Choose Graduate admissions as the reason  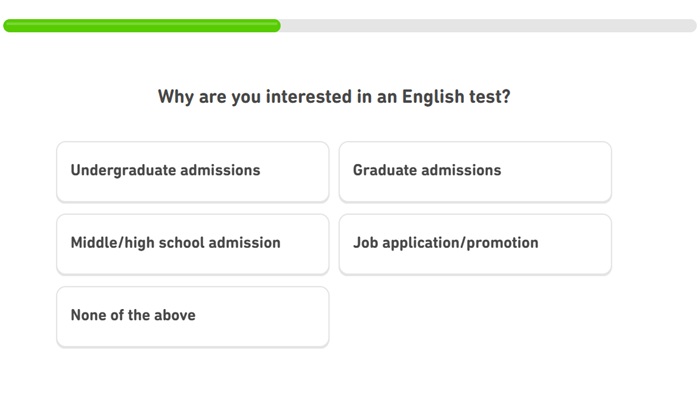[x=475, y=171]
